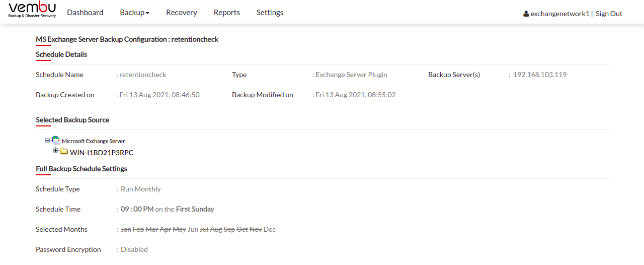Click the Full Backup Schedule Settings heading
This screenshot has width=644, height=265.
pyautogui.click(x=82, y=169)
